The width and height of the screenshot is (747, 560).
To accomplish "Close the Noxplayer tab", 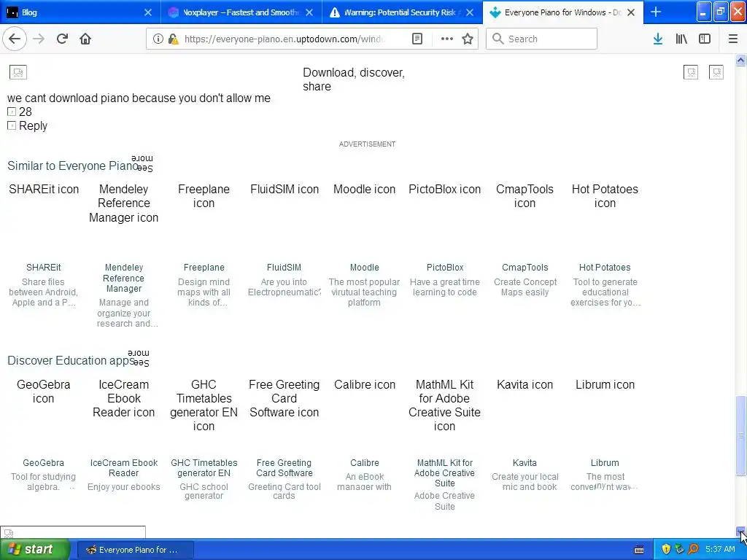I will [x=309, y=12].
